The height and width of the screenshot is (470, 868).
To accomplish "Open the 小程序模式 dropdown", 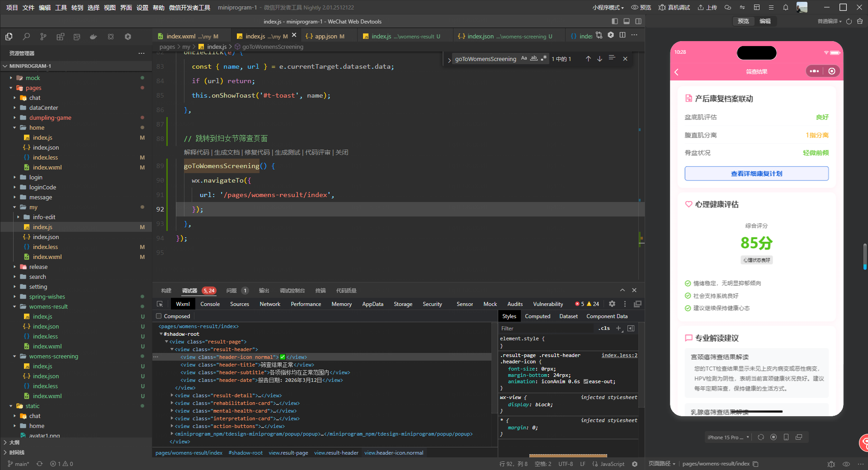I will pos(608,7).
